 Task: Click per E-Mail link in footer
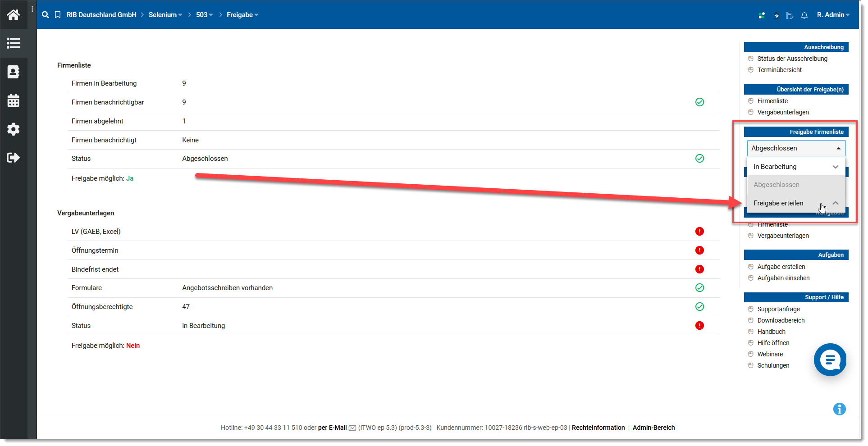click(332, 428)
